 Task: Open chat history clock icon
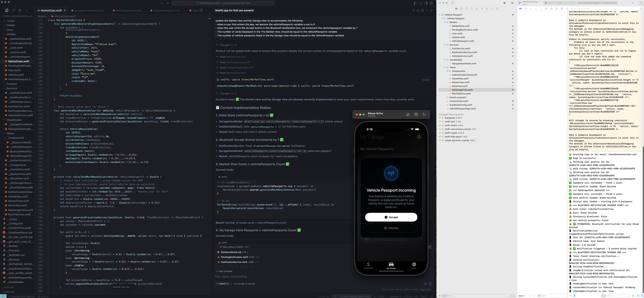422,10
